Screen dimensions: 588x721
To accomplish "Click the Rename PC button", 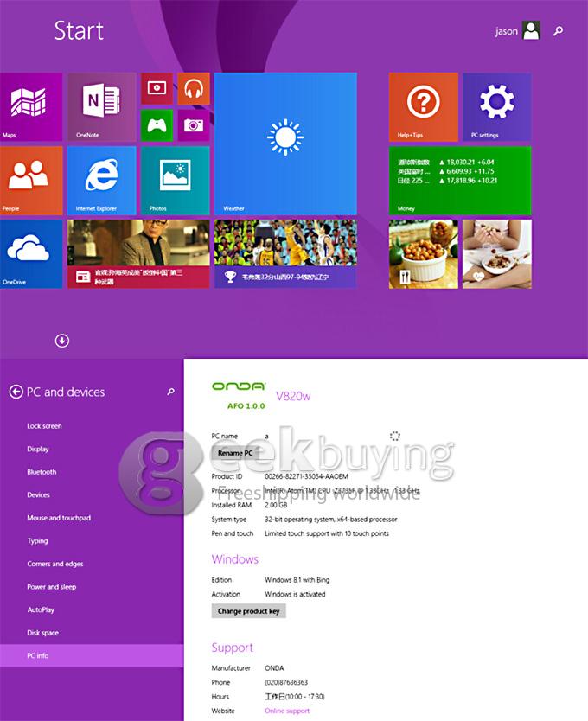I will (x=235, y=453).
